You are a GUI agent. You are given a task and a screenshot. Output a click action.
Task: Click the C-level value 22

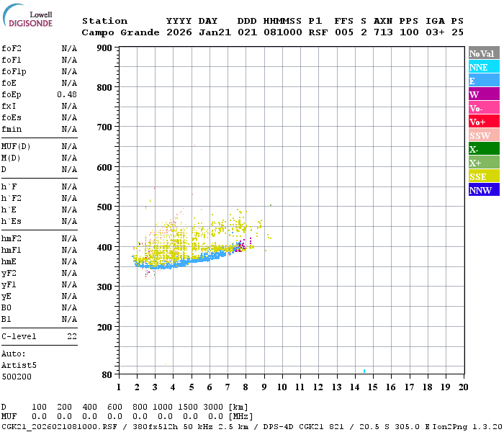click(72, 336)
